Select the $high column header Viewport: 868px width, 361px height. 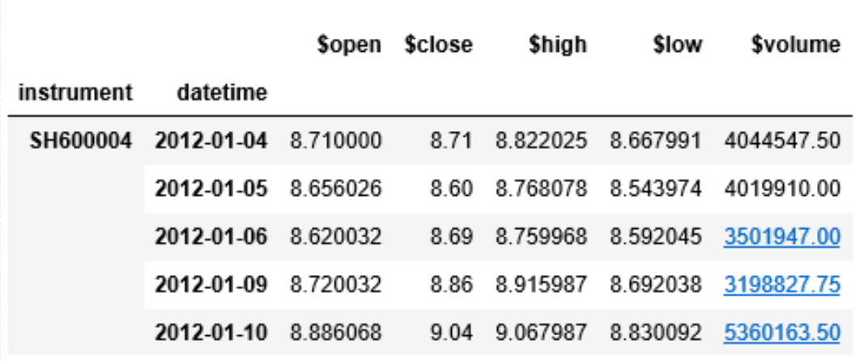pos(557,45)
